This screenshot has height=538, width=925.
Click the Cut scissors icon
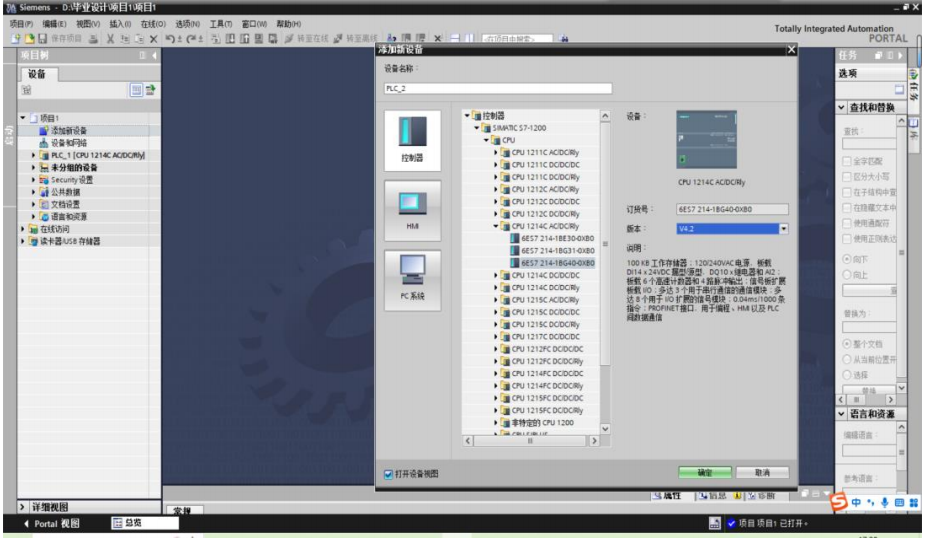[x=110, y=38]
